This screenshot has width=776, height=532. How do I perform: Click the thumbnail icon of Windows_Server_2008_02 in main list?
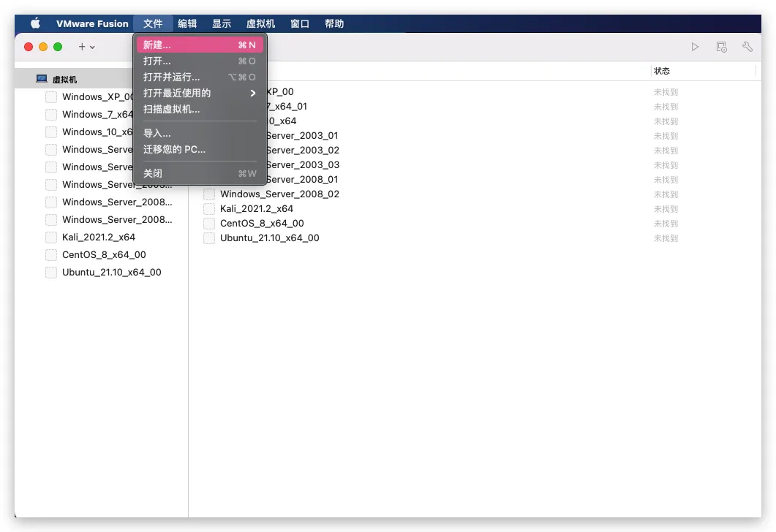click(x=209, y=194)
